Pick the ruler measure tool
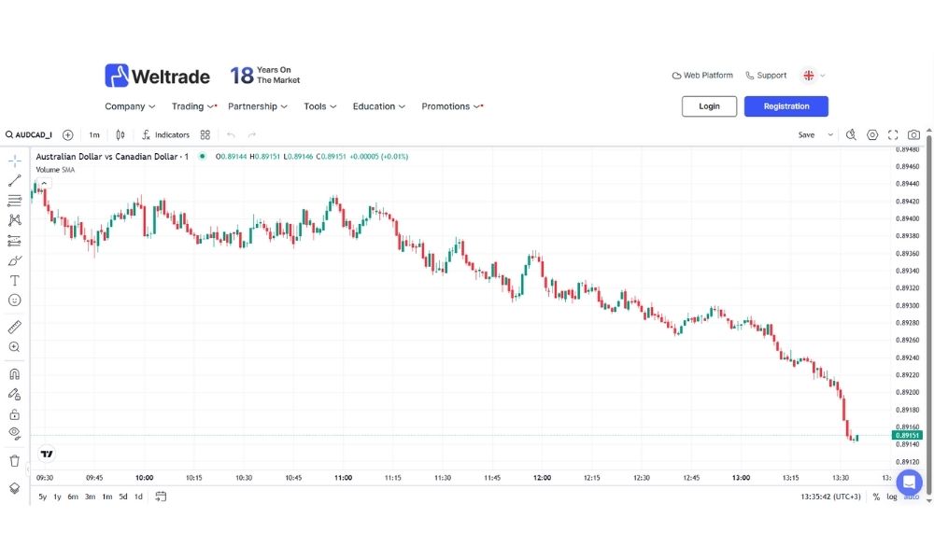Screen dimensions: 934x560 [14, 327]
